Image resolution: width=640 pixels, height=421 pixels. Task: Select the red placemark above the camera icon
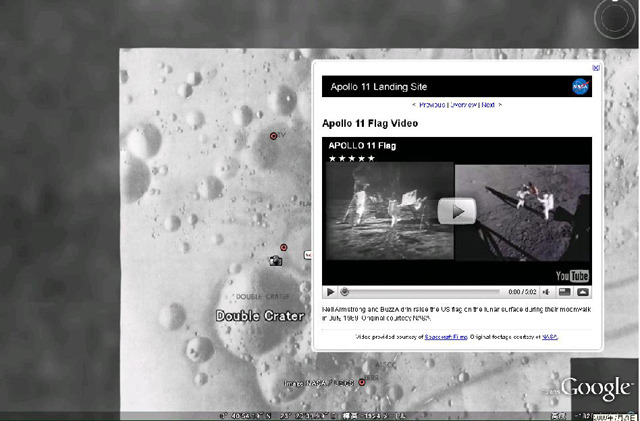tap(283, 247)
